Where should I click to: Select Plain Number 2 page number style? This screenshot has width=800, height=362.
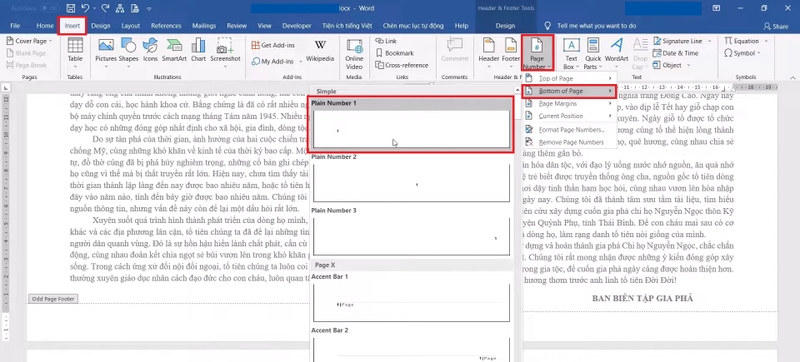tap(411, 178)
